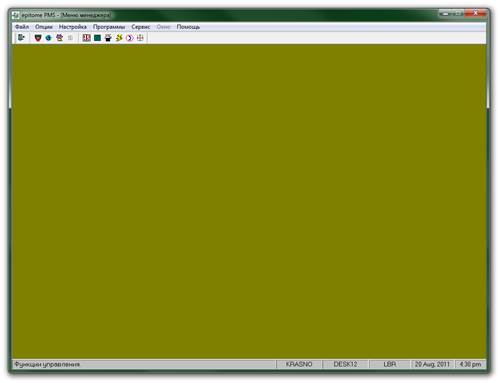The height and width of the screenshot is (383, 500).
Task: Click LBR in the status bar
Action: 390,364
